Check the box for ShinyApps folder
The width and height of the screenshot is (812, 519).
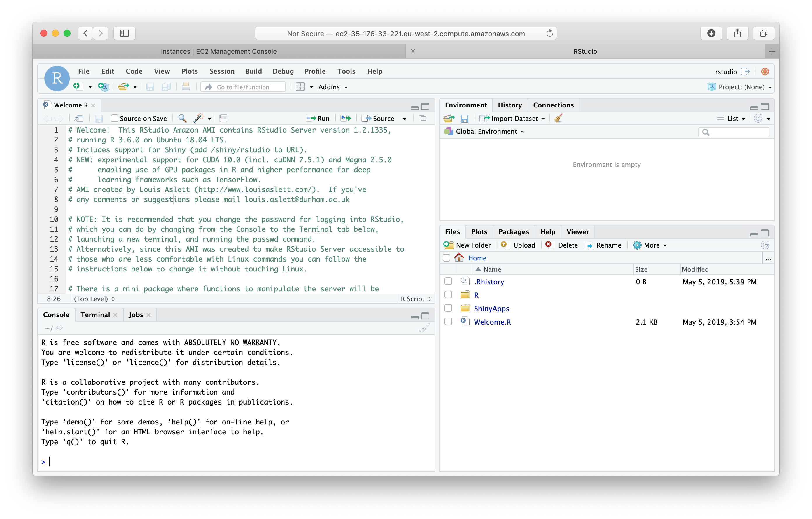(x=448, y=308)
